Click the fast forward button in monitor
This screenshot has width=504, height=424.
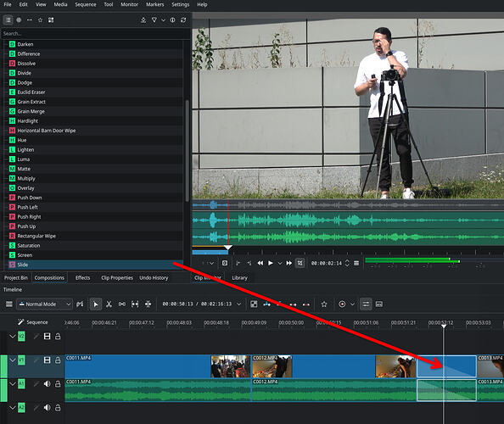pos(289,263)
